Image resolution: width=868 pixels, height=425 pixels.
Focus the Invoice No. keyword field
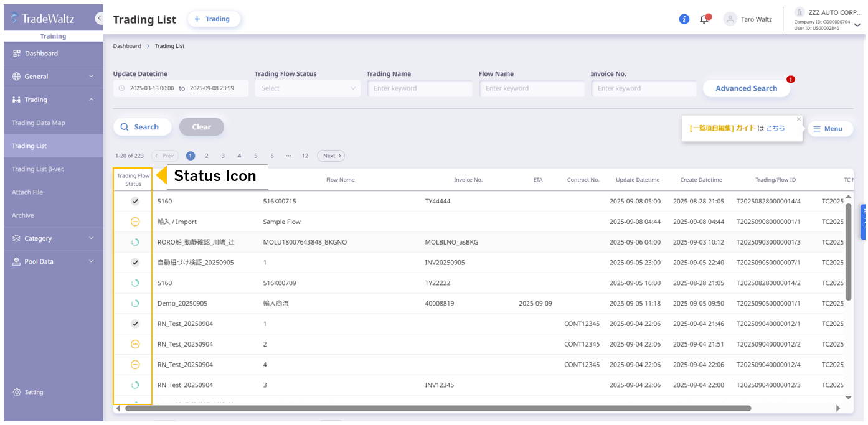click(x=644, y=88)
